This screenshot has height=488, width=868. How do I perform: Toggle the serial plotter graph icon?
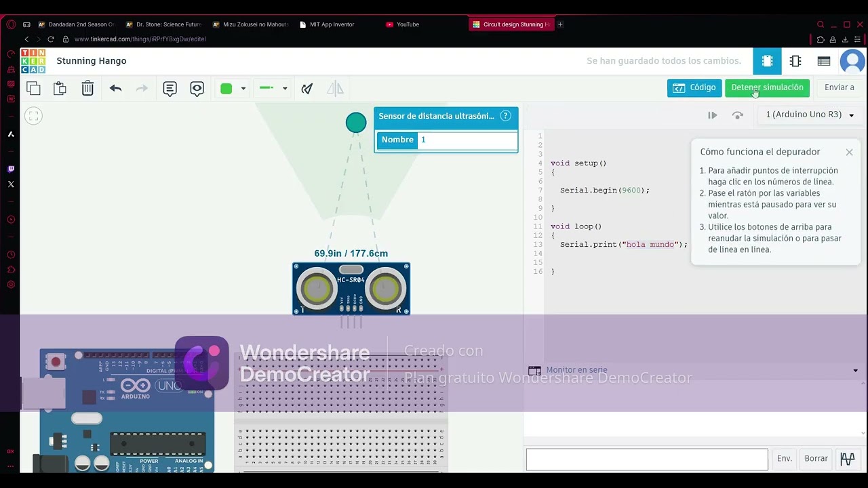pos(848,459)
